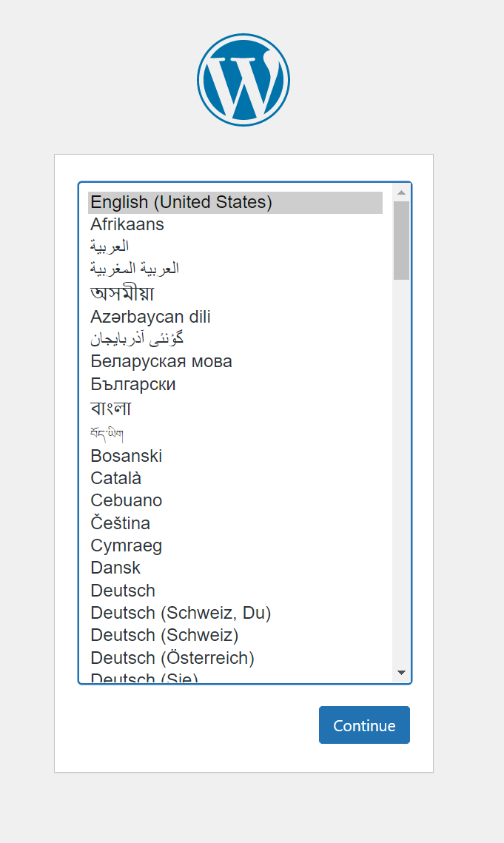Select Bosanski language option
This screenshot has width=504, height=843.
coord(127,456)
